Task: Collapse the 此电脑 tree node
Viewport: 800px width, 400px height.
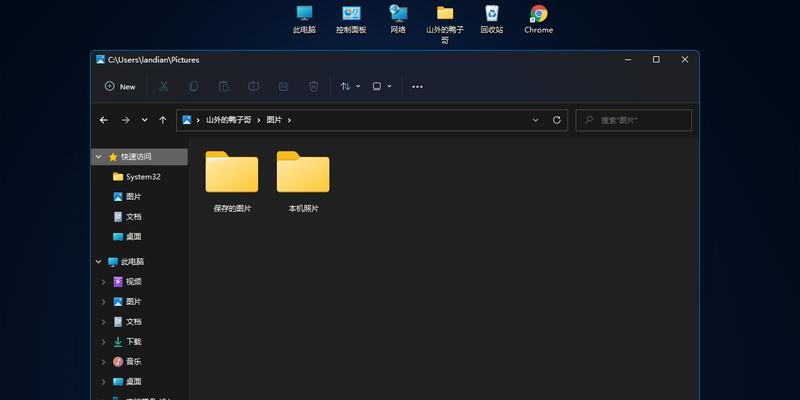Action: coord(98,262)
